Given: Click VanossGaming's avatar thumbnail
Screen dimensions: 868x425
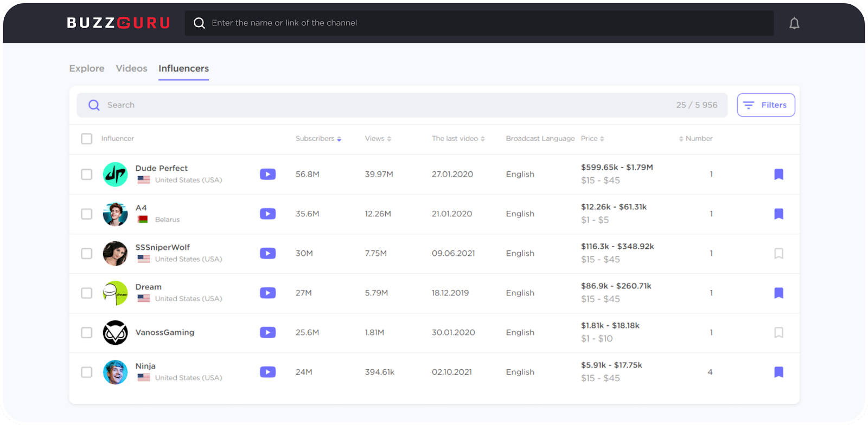Looking at the screenshot, I should (x=116, y=332).
